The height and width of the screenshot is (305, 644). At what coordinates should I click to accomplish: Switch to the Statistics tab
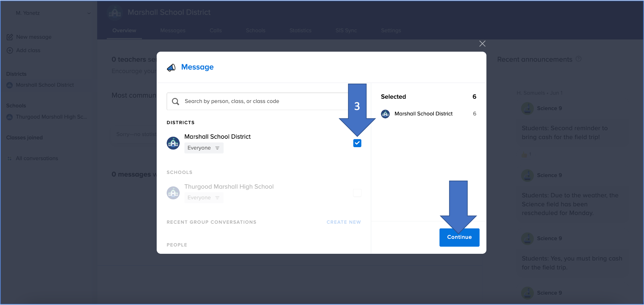pyautogui.click(x=300, y=30)
